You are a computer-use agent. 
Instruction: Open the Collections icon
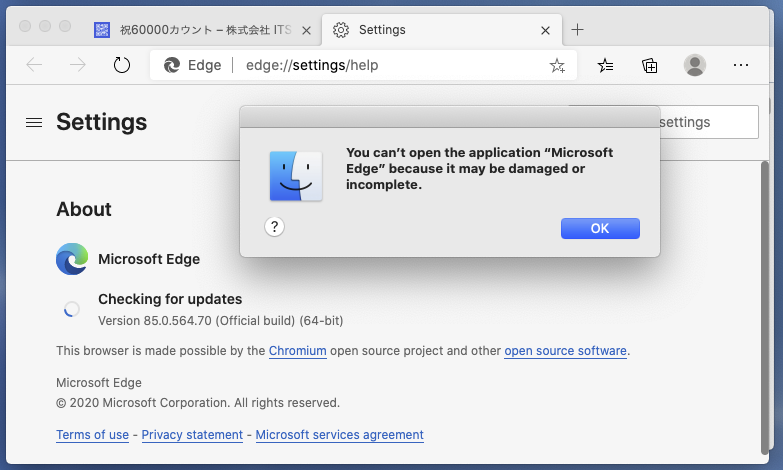(650, 65)
